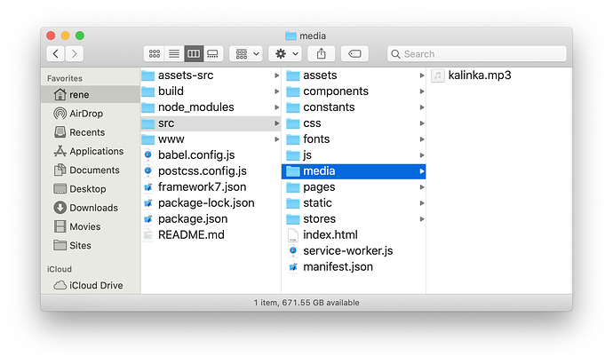This screenshot has width=613, height=364.
Task: Select the README.md file
Action: [x=211, y=234]
